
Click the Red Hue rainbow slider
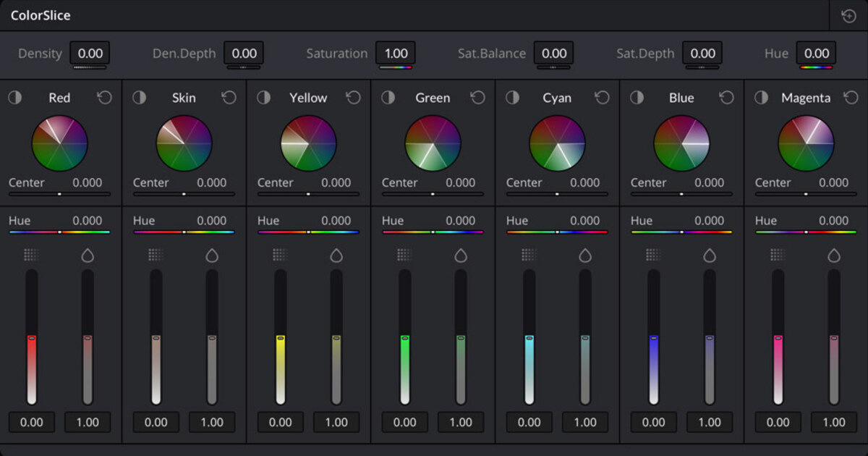tap(59, 232)
